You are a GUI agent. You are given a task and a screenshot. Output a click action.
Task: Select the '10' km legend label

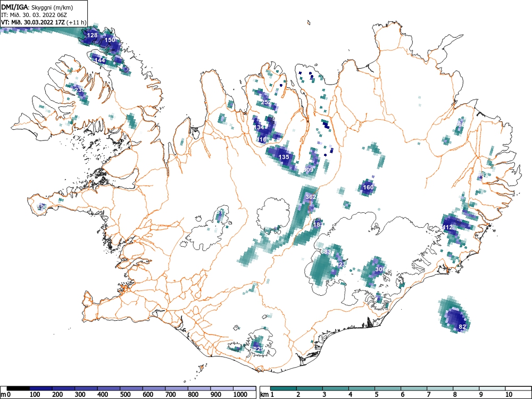[x=509, y=395]
